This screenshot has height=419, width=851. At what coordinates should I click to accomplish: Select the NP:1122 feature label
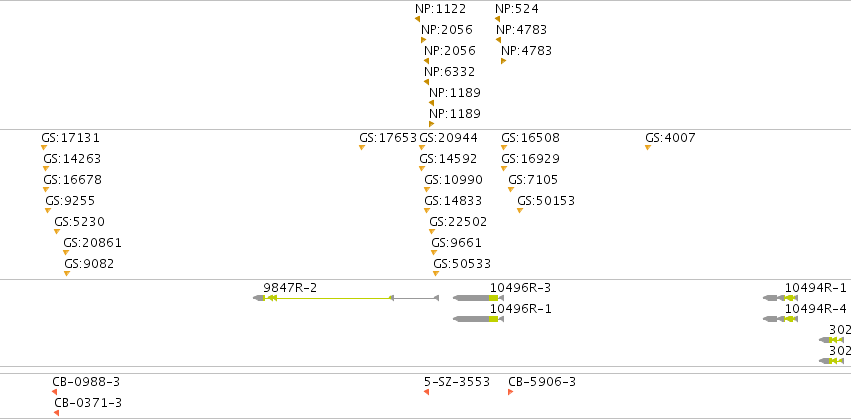point(440,9)
